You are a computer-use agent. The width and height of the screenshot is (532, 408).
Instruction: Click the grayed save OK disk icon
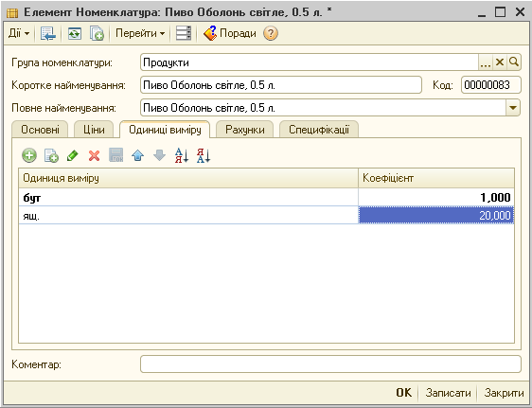[116, 155]
